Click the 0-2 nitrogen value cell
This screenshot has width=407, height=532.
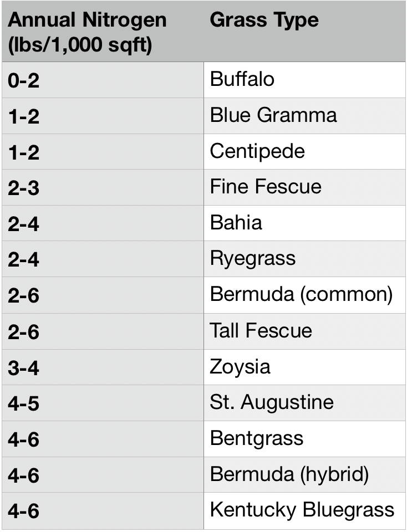point(103,80)
